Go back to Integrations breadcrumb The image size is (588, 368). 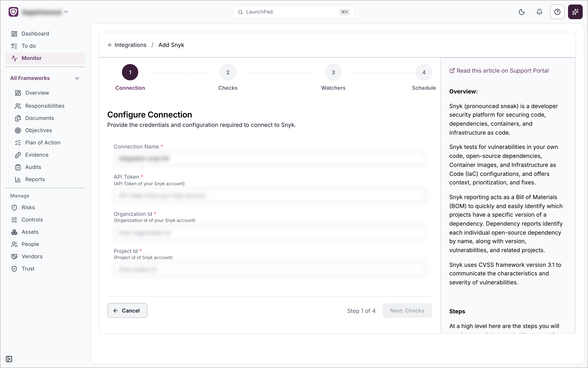(x=130, y=45)
